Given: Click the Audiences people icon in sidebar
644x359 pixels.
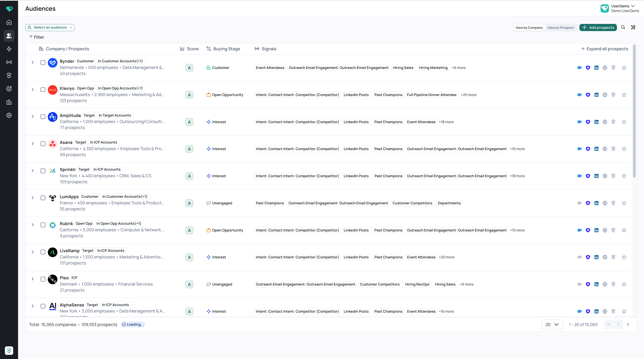Looking at the screenshot, I should tap(9, 36).
